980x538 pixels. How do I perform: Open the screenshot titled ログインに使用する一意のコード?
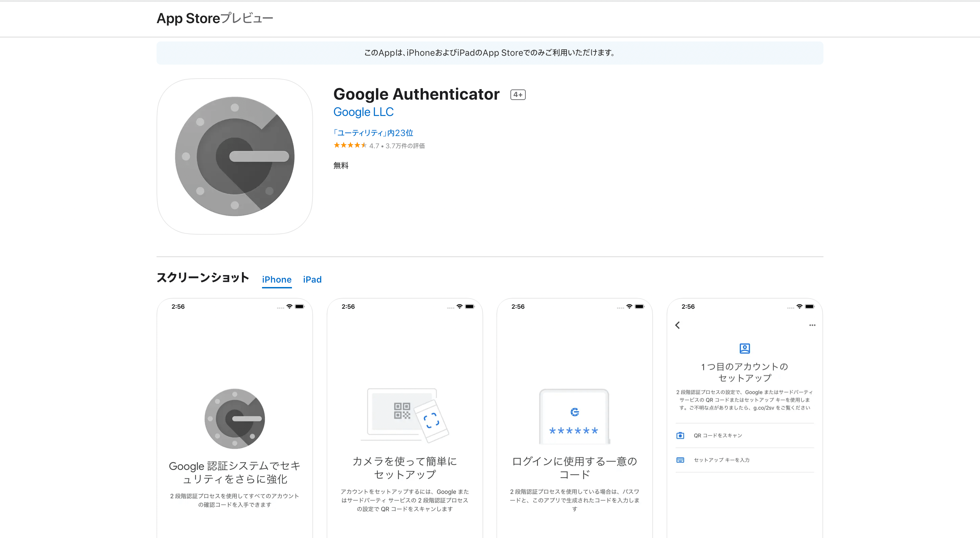[574, 418]
